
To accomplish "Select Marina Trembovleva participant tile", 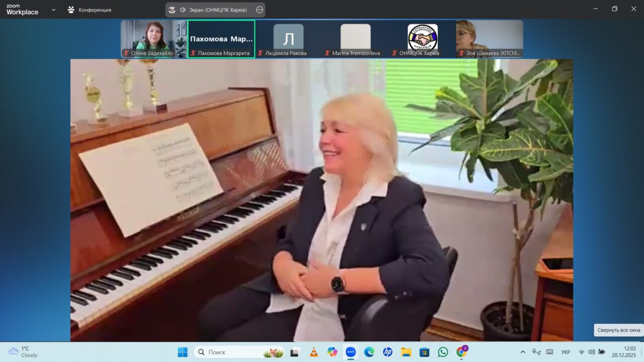I will click(x=355, y=39).
